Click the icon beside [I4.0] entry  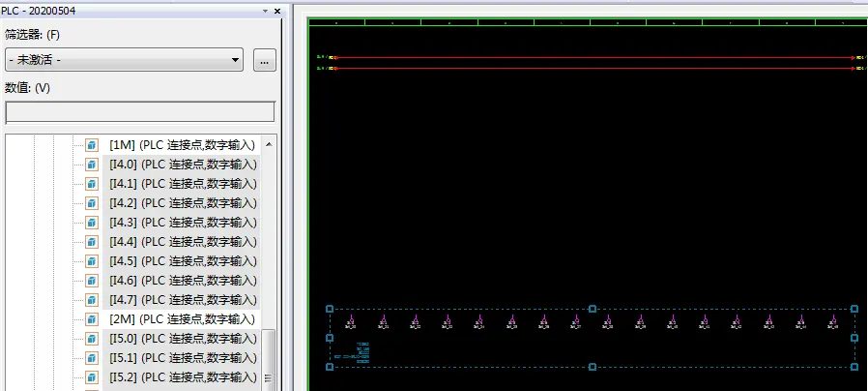tap(92, 165)
